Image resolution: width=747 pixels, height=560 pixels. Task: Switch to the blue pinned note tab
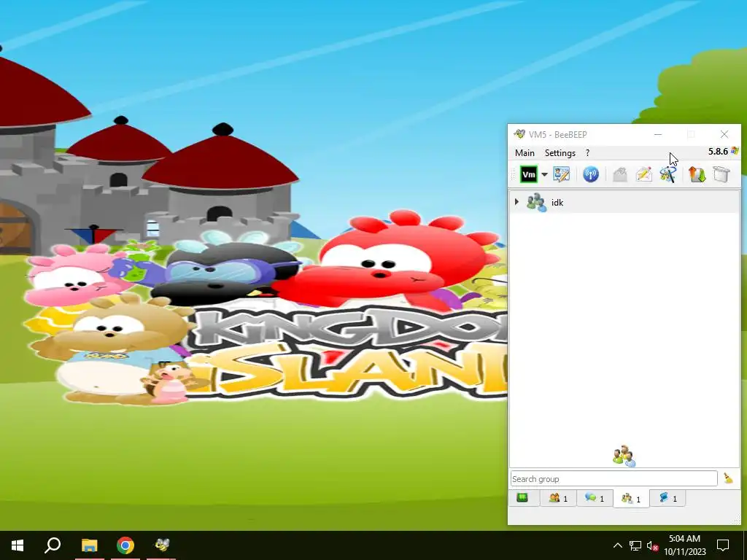pos(667,498)
